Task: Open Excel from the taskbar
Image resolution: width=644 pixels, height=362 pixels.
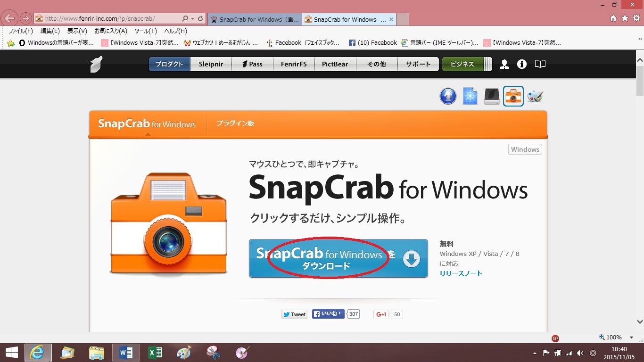Action: click(155, 353)
